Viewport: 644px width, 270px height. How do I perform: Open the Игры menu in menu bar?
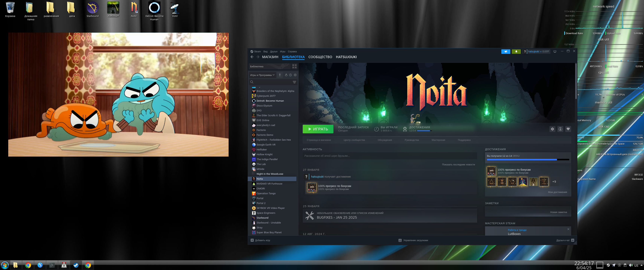coord(282,52)
